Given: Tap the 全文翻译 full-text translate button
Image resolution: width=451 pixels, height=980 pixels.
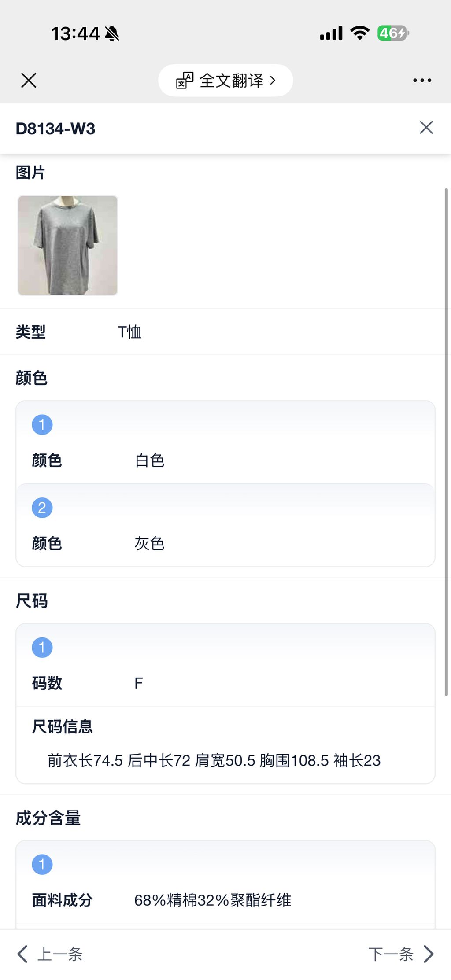Looking at the screenshot, I should click(x=232, y=81).
